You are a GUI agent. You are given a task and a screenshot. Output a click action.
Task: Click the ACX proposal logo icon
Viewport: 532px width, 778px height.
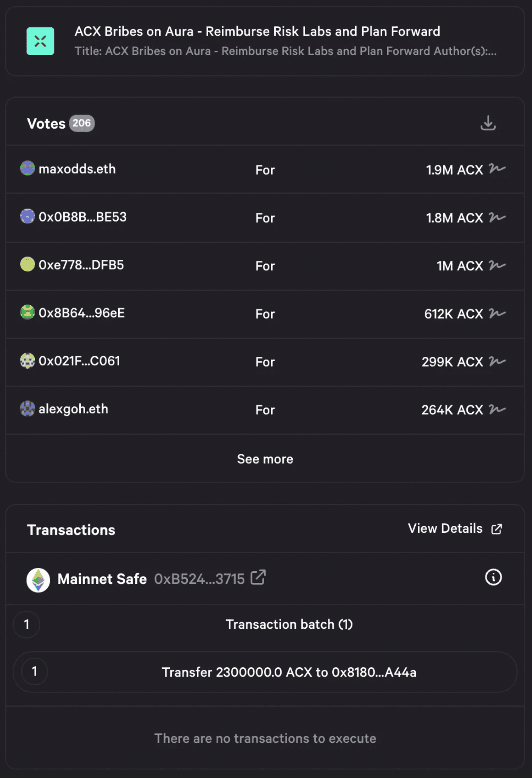(40, 41)
